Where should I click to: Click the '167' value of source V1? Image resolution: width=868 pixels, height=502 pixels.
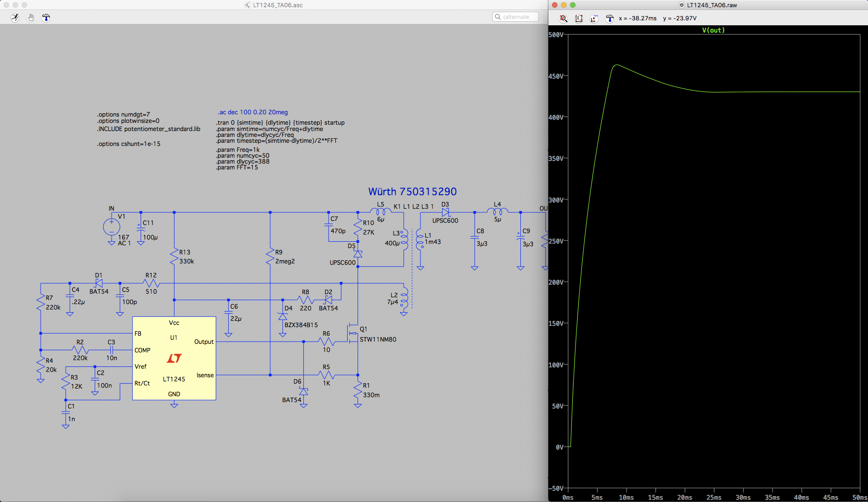click(123, 237)
